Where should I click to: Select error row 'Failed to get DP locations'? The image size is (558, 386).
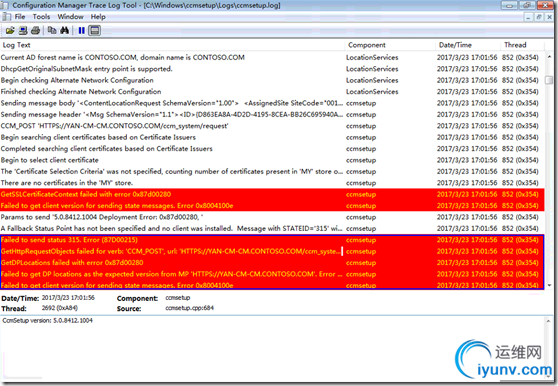click(x=272, y=274)
